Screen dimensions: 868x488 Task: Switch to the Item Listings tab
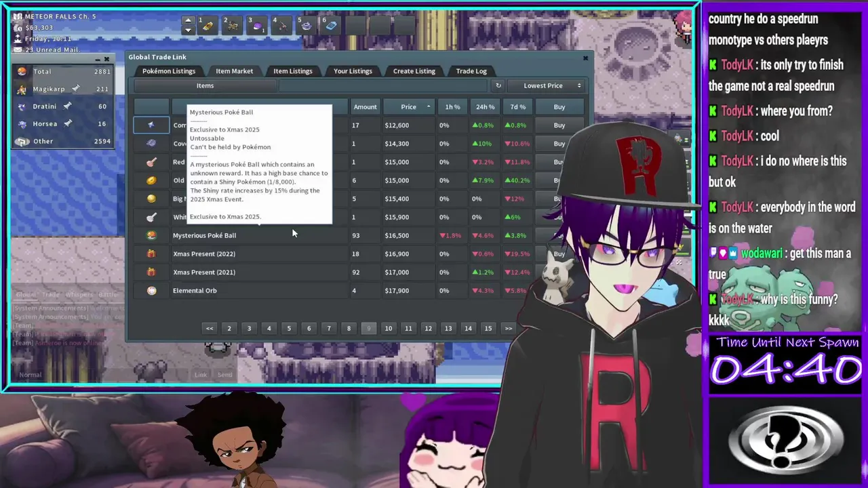293,71
